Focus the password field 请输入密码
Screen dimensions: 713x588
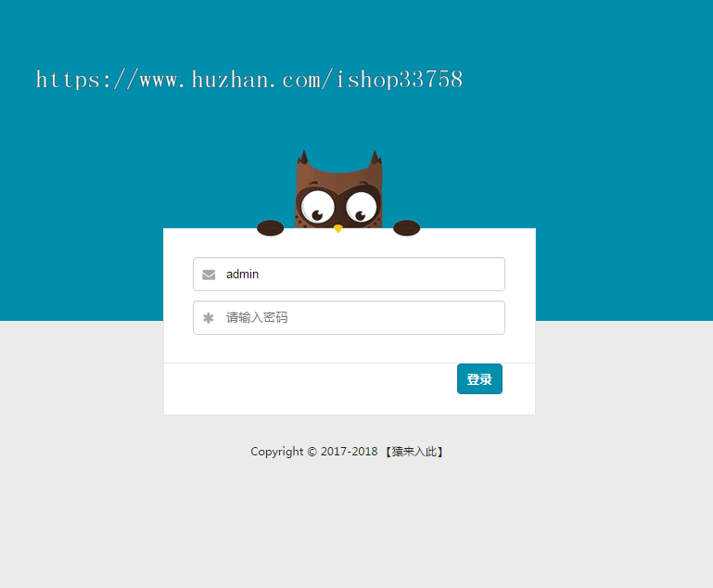click(349, 317)
